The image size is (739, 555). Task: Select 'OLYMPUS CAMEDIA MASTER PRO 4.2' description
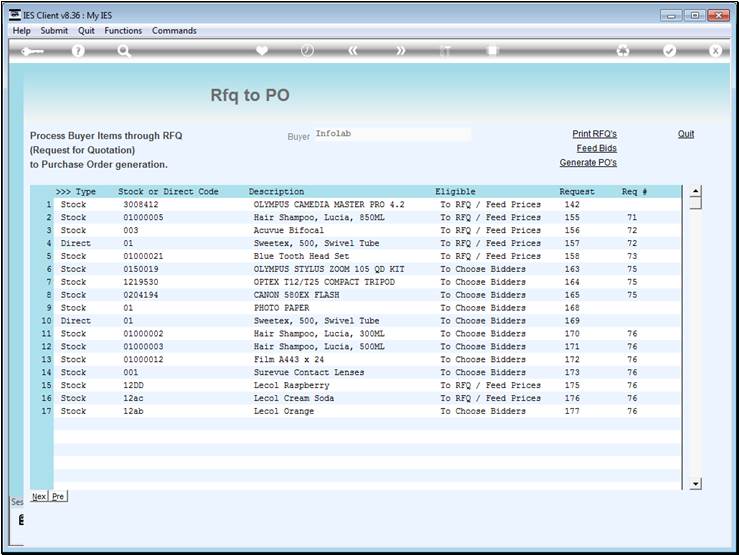tap(329, 204)
